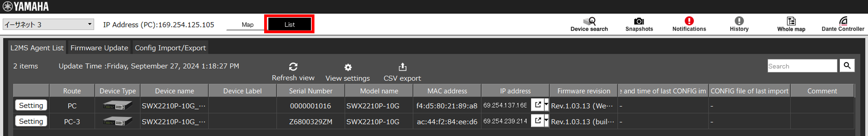This screenshot has width=868, height=136.
Task: Switch to Config Import/Export tab
Action: 170,48
